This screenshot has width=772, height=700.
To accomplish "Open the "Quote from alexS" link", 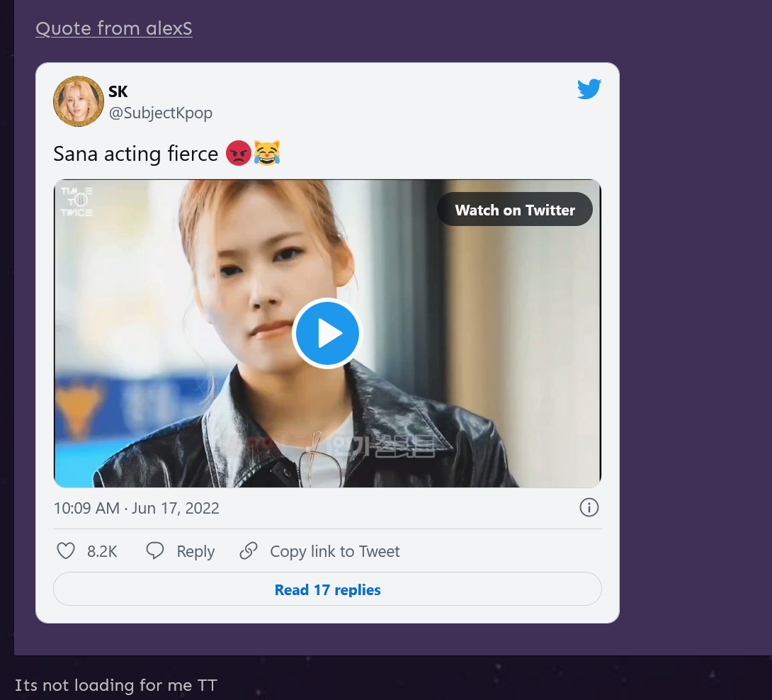I will (x=114, y=28).
